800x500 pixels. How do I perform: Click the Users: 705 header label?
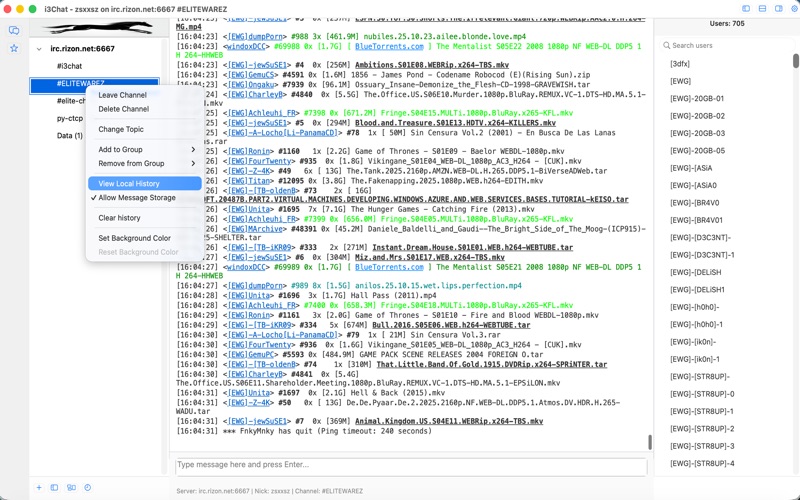727,23
